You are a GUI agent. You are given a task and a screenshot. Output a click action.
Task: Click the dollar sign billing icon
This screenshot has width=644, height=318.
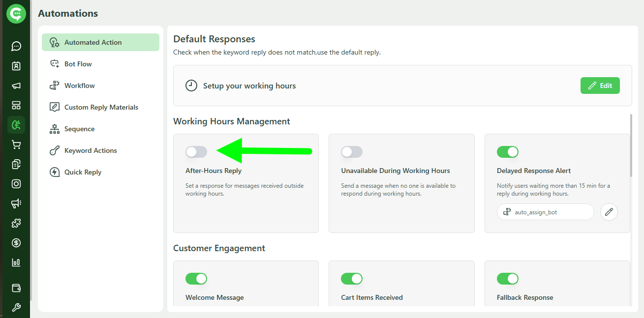point(16,242)
